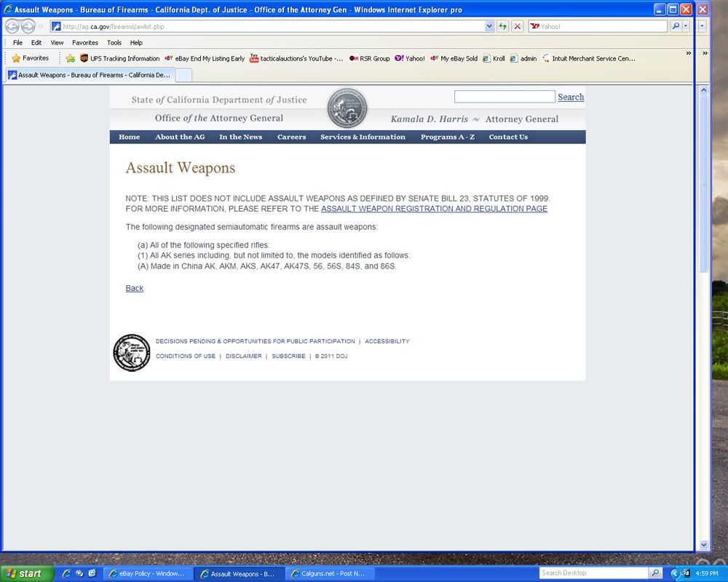728x582 pixels.
Task: Open tacticalauctions's YouTube bookmark
Action: point(296,58)
